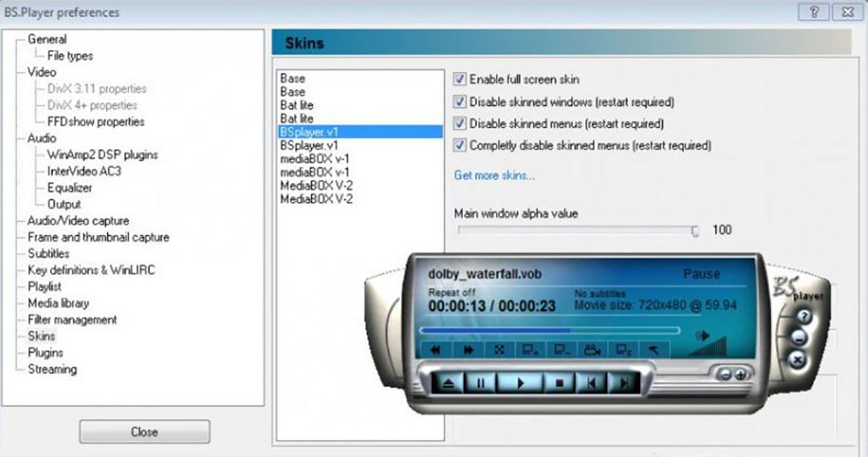
Task: Click the fast forward icon on the skin
Action: tap(469, 350)
